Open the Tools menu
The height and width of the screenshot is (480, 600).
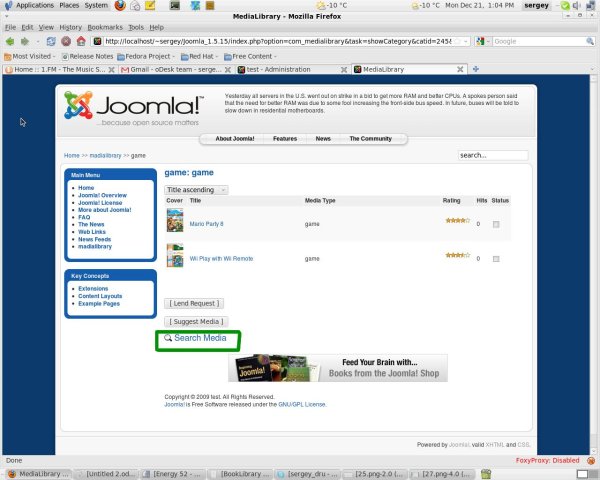tap(136, 27)
